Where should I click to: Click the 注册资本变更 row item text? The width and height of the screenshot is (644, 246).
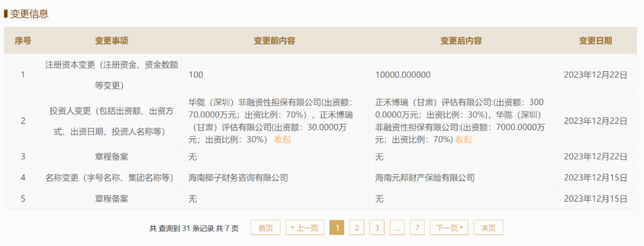[112, 75]
